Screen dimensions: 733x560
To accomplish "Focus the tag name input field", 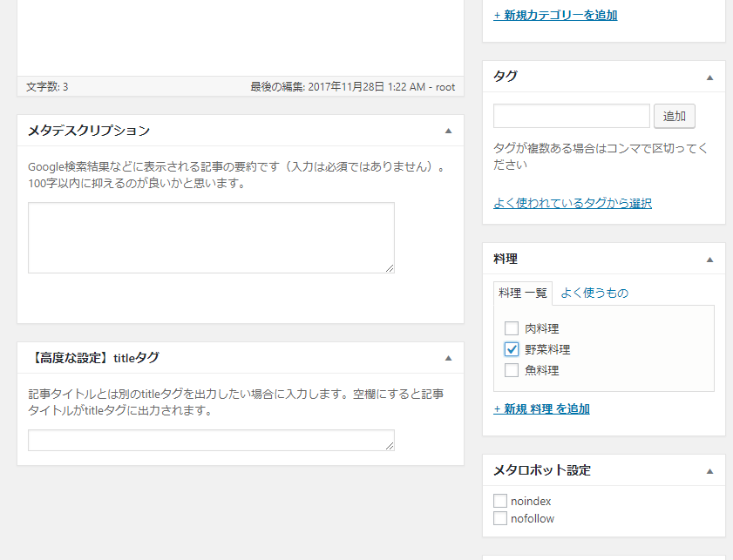I will 571,117.
